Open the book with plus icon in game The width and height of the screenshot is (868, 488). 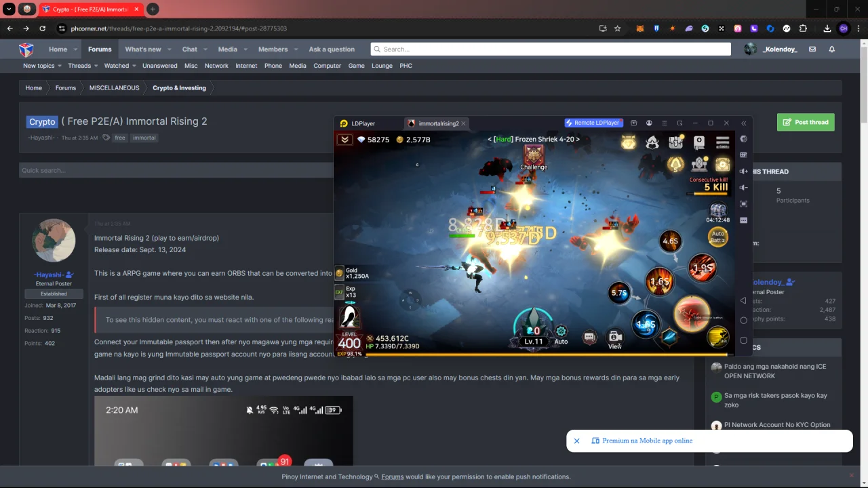699,142
